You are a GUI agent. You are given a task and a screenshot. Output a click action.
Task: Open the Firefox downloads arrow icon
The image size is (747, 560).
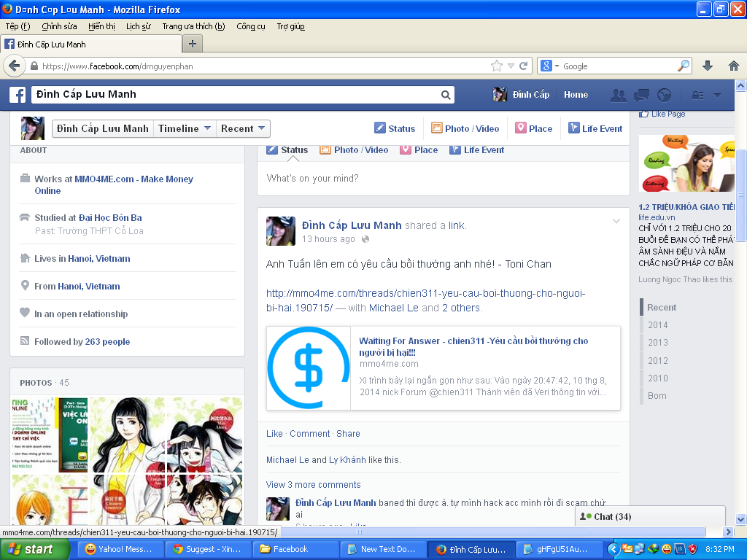(x=708, y=66)
